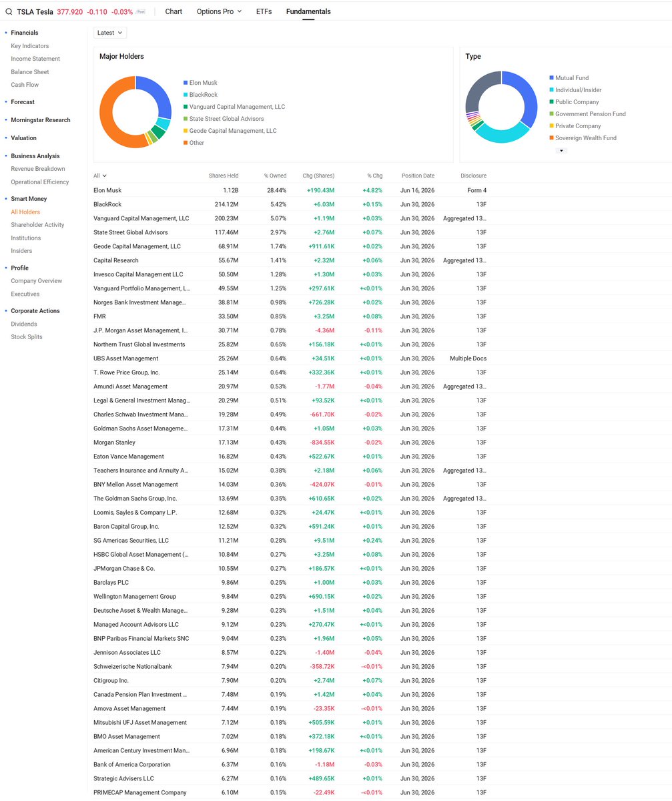This screenshot has height=801, width=672.
Task: Click the Sovereign Wealth Fund legend swatch
Action: click(x=551, y=138)
